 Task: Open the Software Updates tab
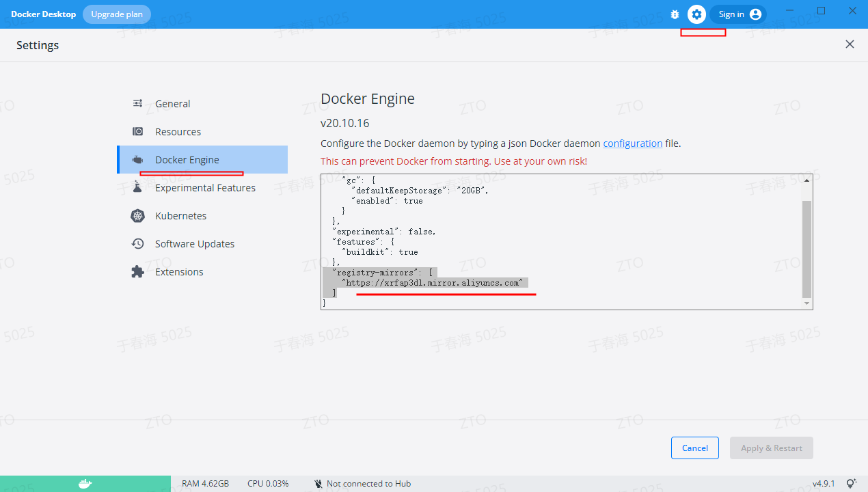tap(202, 244)
